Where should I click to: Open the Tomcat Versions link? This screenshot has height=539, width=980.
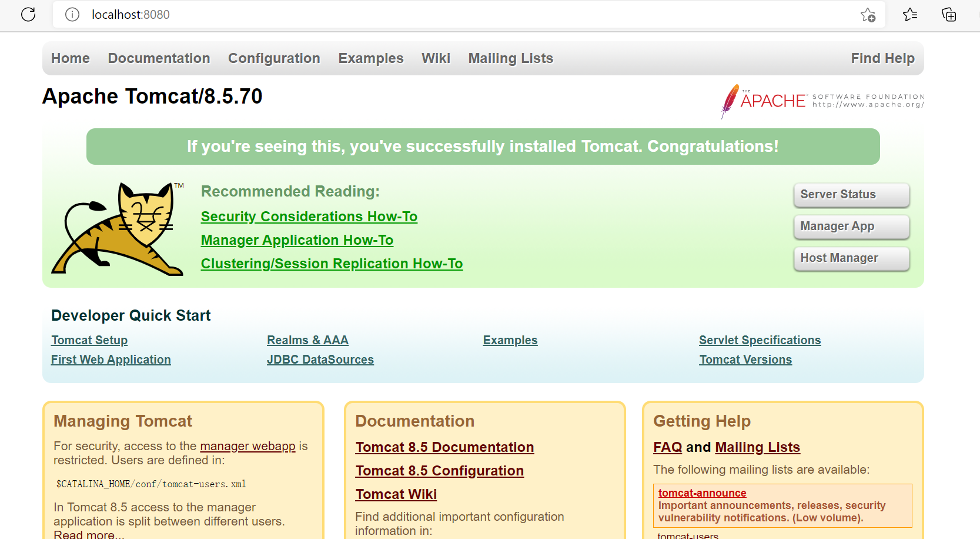pos(745,360)
